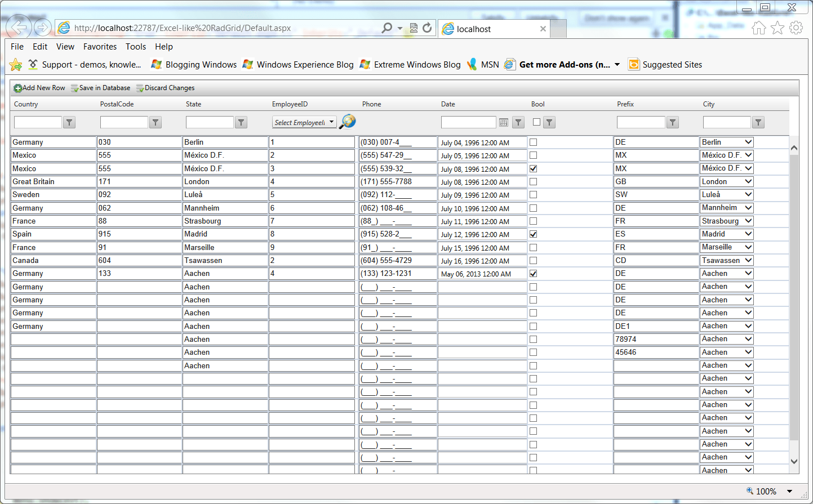Screen dimensions: 813x504
Task: Click the green plus icon on Add New Row
Action: [17, 88]
